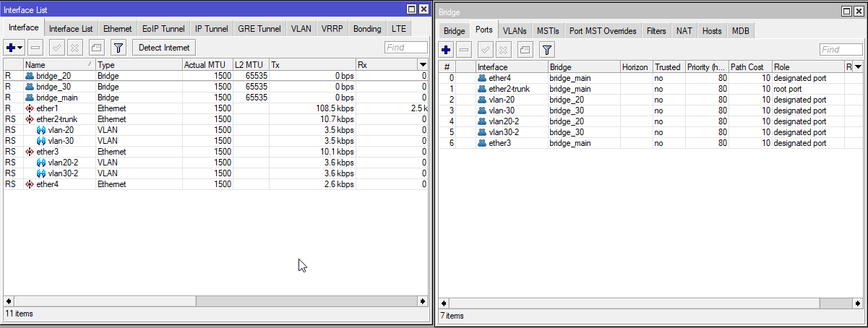The height and width of the screenshot is (328, 868).
Task: Select the bridge_main interface icon
Action: 30,98
